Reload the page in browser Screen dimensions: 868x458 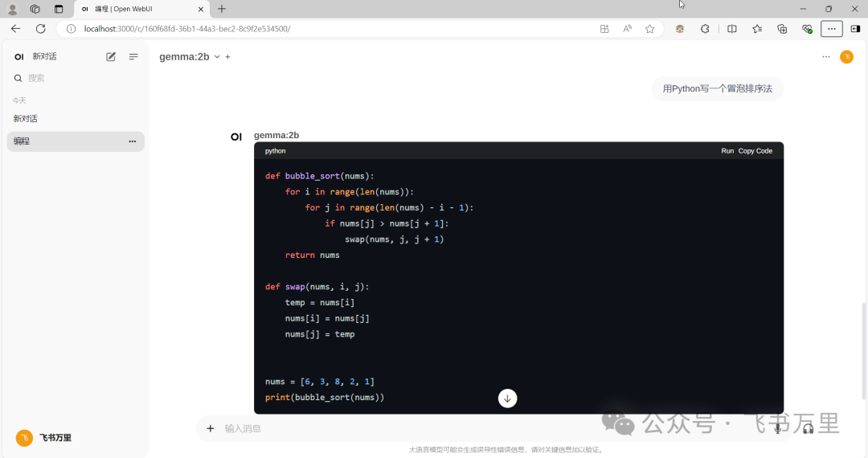pyautogui.click(x=40, y=29)
